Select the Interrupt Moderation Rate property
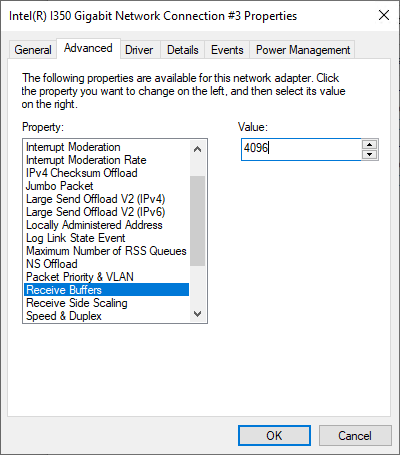The image size is (400, 455). pos(107,160)
